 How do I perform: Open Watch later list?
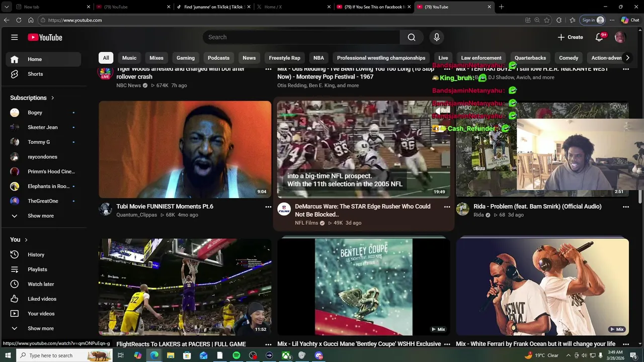click(x=43, y=284)
